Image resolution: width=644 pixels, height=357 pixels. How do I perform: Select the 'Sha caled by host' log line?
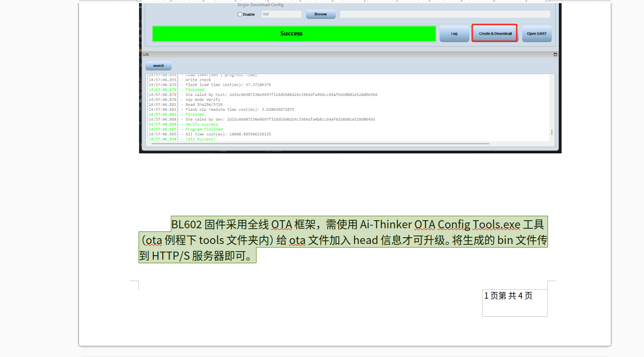coord(262,95)
